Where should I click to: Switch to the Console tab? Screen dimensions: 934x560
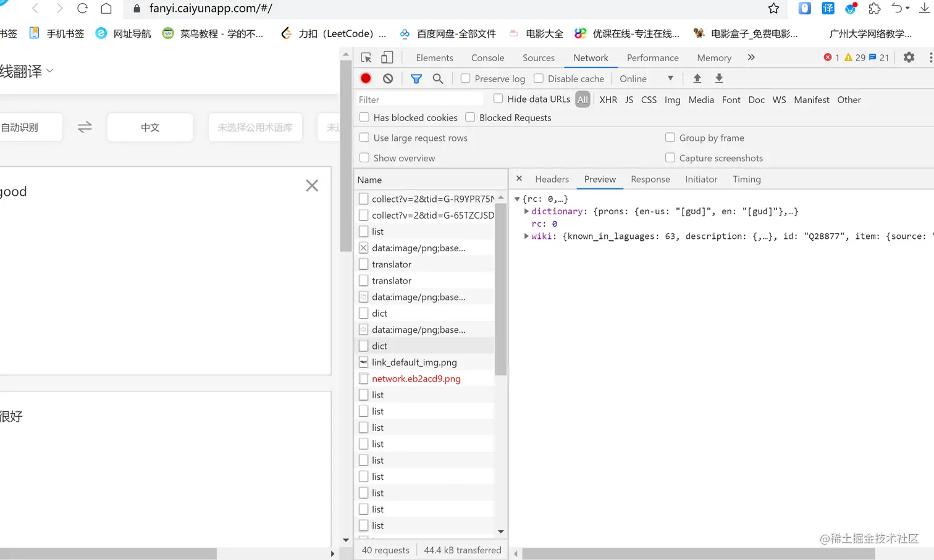point(487,57)
